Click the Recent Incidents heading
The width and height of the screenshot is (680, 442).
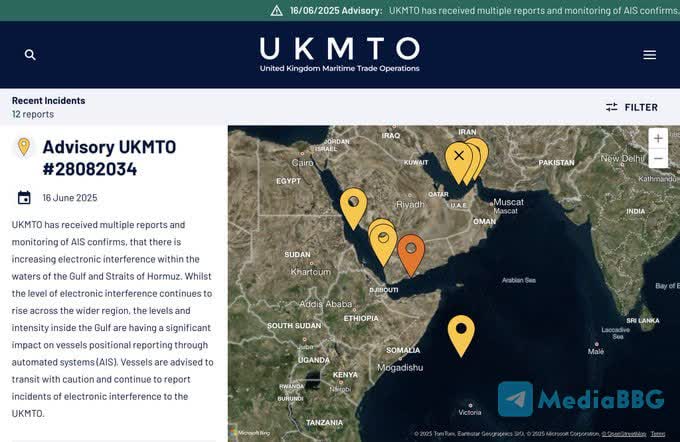pyautogui.click(x=49, y=100)
